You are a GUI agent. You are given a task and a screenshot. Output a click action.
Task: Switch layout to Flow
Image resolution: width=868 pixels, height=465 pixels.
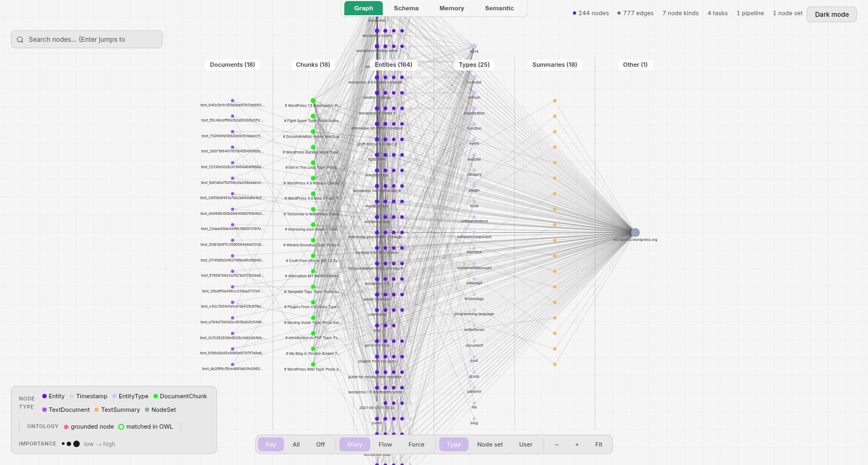(385, 444)
